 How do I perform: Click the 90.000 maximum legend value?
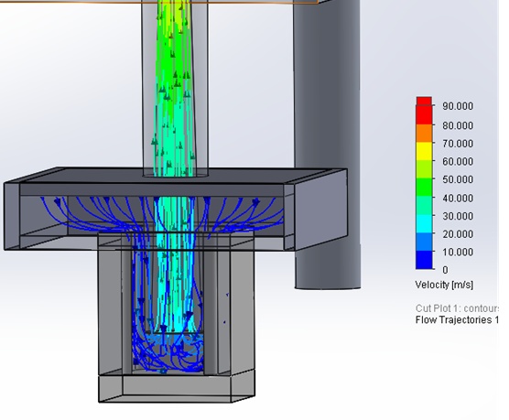458,106
